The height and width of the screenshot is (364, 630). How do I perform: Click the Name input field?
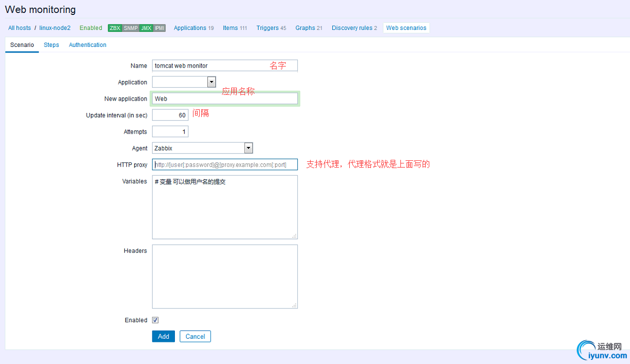pyautogui.click(x=225, y=65)
